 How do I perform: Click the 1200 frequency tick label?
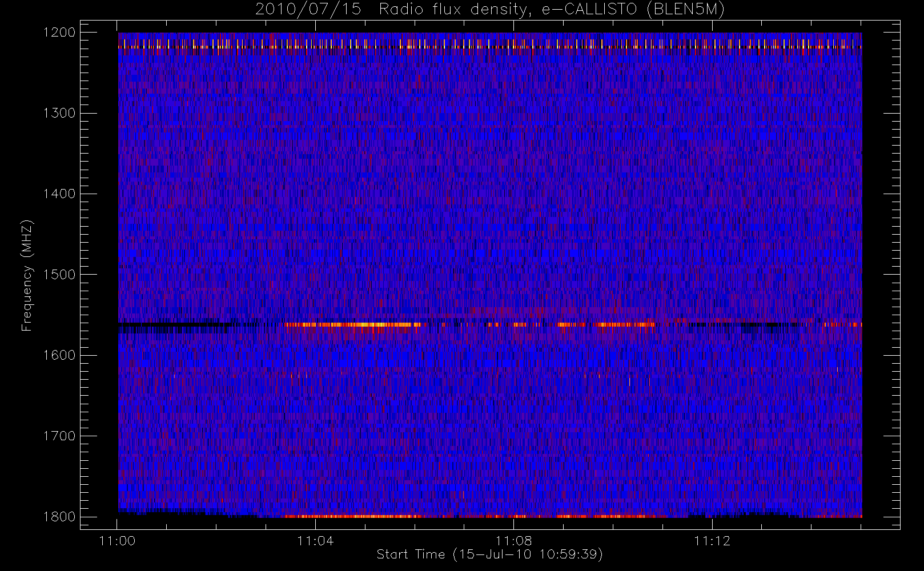coord(59,33)
